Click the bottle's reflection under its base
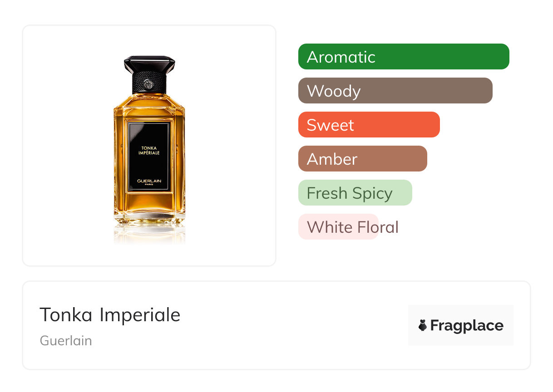 tap(149, 234)
